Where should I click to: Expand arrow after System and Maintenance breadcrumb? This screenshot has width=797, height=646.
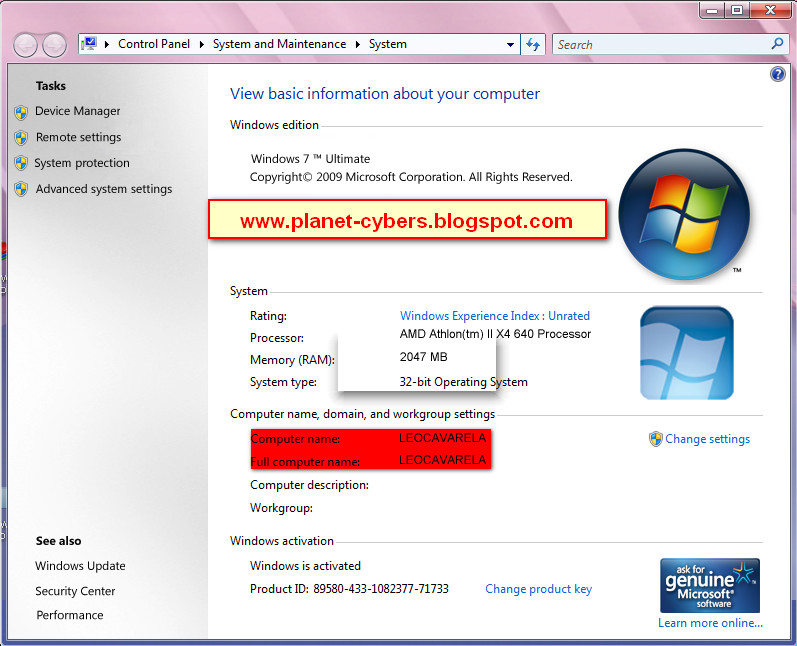click(358, 44)
